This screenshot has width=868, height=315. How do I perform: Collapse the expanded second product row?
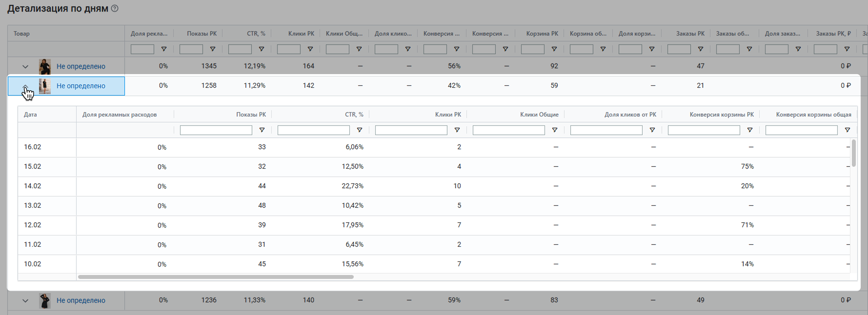pos(25,86)
